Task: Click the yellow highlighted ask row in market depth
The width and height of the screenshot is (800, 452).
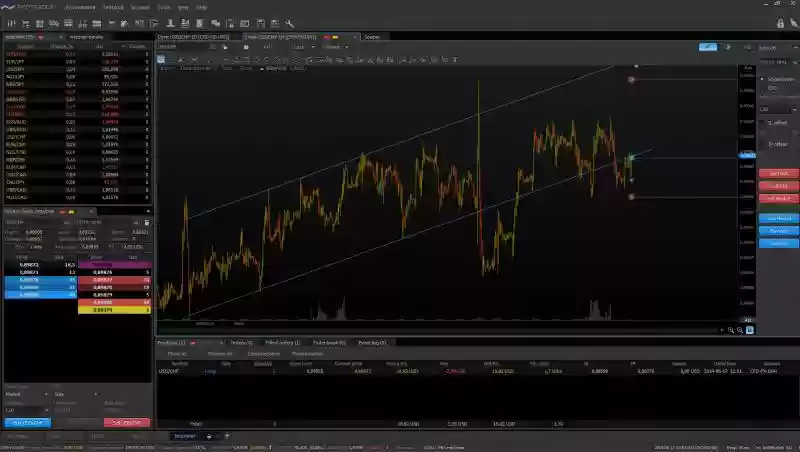Action: pos(114,310)
